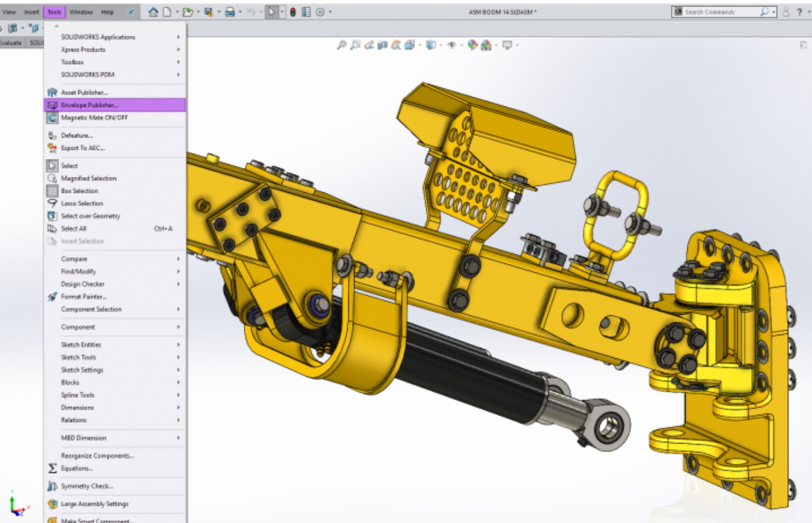Click the Equations sigma icon in the menu
The image size is (812, 523).
[x=53, y=469]
